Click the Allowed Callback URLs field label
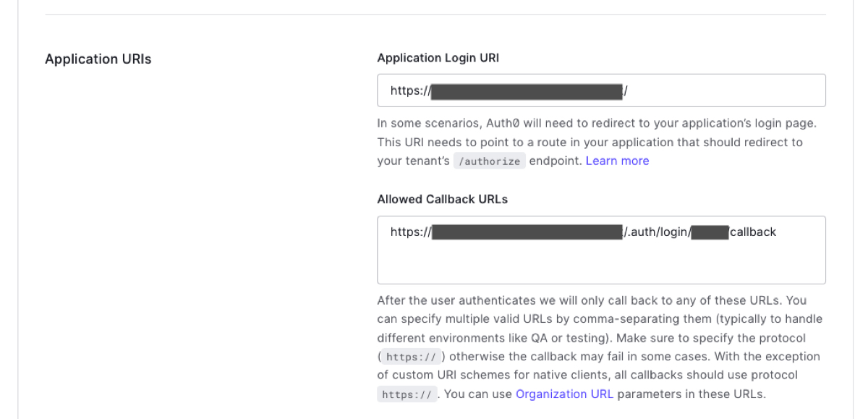This screenshot has width=868, height=419. 441,199
